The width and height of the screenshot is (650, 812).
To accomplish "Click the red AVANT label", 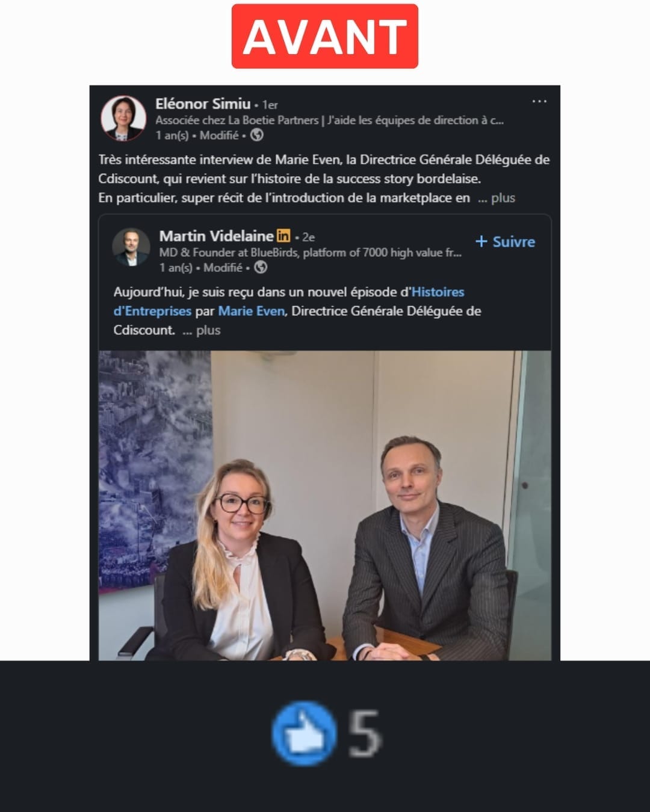I will 325,36.
